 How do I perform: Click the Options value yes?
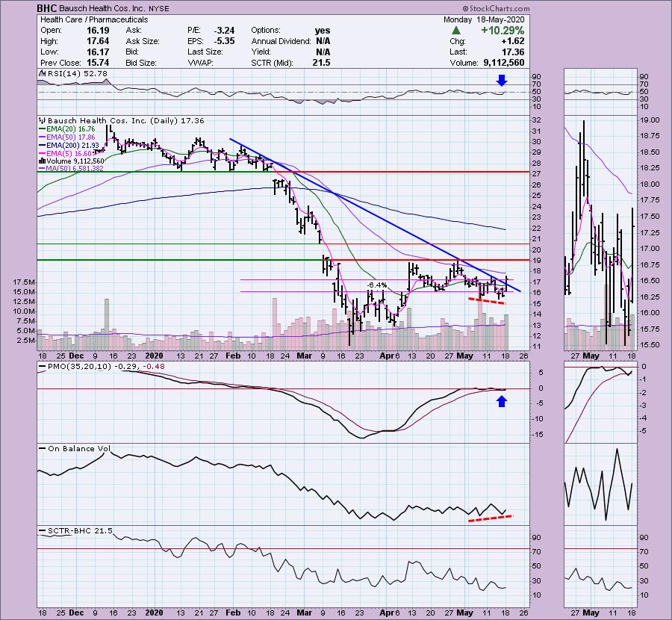click(x=323, y=31)
